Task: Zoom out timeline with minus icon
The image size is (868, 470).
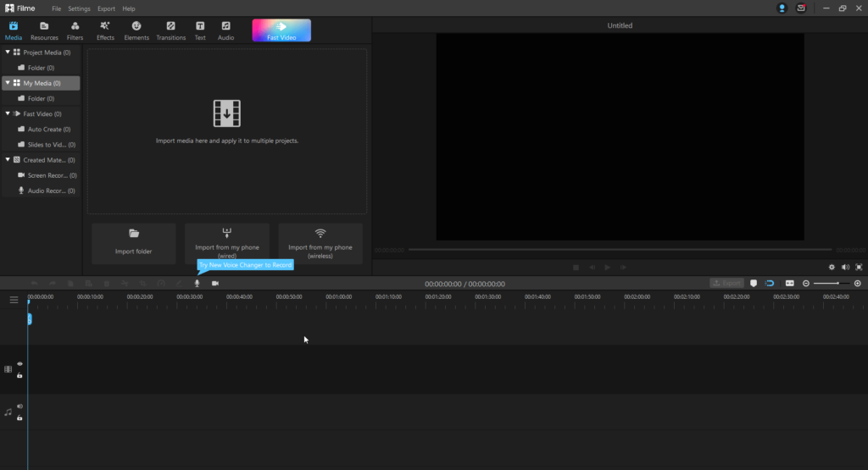Action: pyautogui.click(x=806, y=284)
